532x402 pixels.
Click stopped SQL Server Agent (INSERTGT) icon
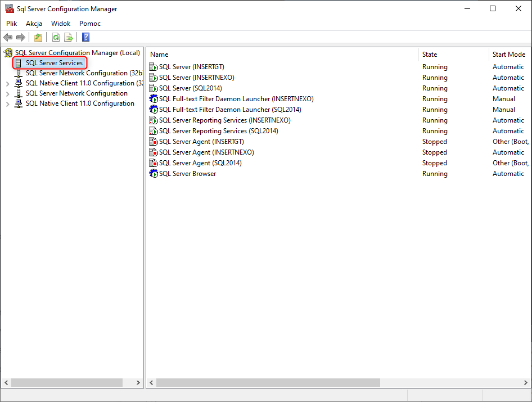tap(154, 142)
